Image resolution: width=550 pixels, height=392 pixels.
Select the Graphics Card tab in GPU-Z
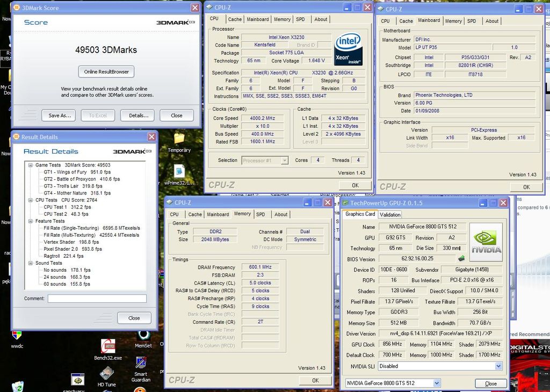pos(360,214)
